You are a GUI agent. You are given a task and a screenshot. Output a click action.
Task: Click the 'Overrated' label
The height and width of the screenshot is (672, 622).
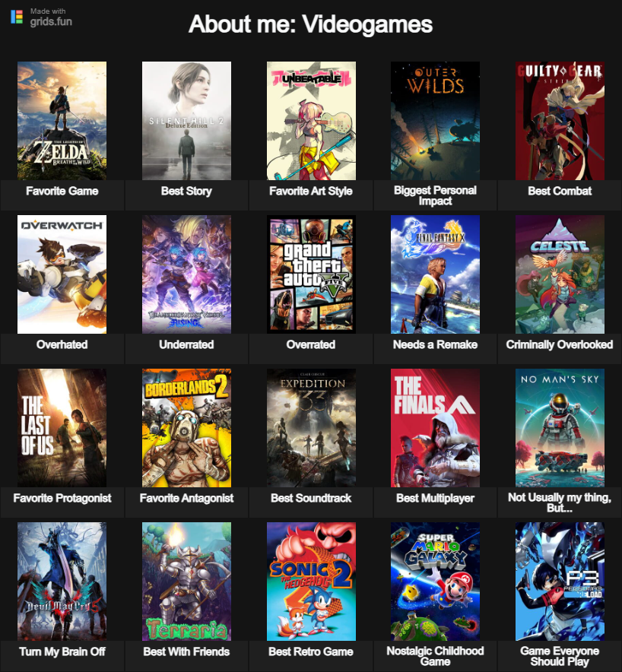click(311, 344)
